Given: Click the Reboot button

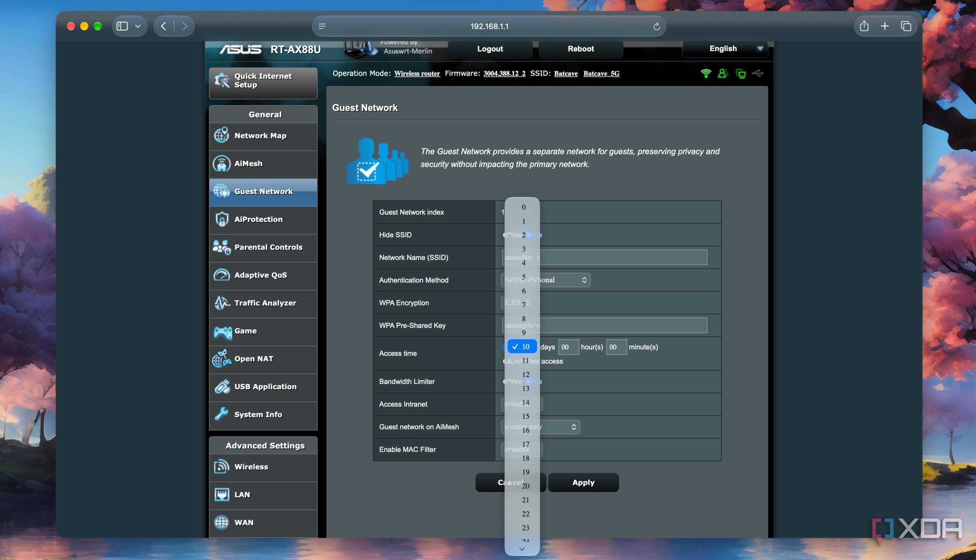Looking at the screenshot, I should click(580, 49).
